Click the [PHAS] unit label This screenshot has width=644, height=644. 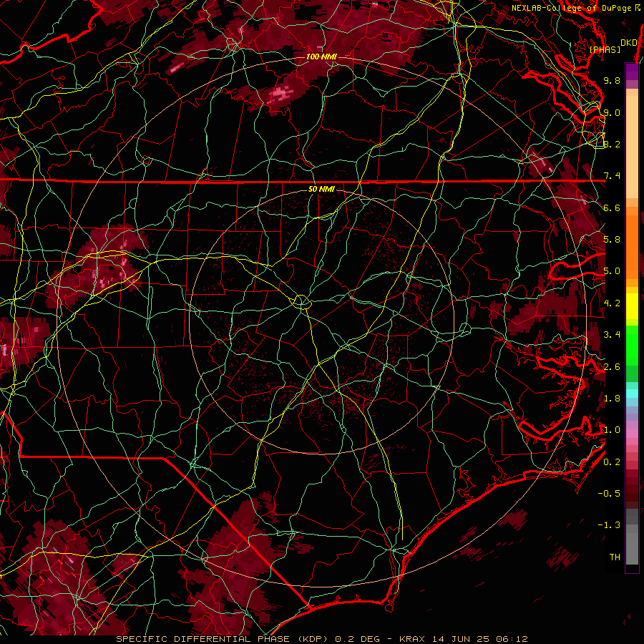[x=605, y=50]
